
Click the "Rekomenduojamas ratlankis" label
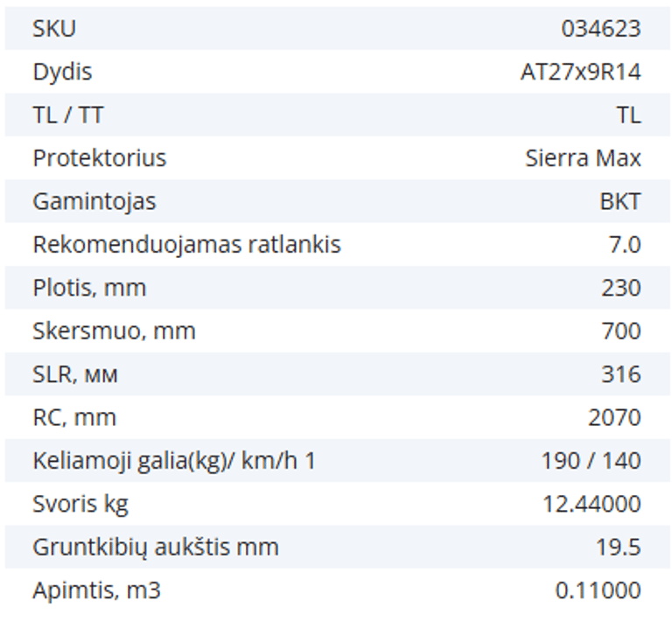pyautogui.click(x=186, y=245)
